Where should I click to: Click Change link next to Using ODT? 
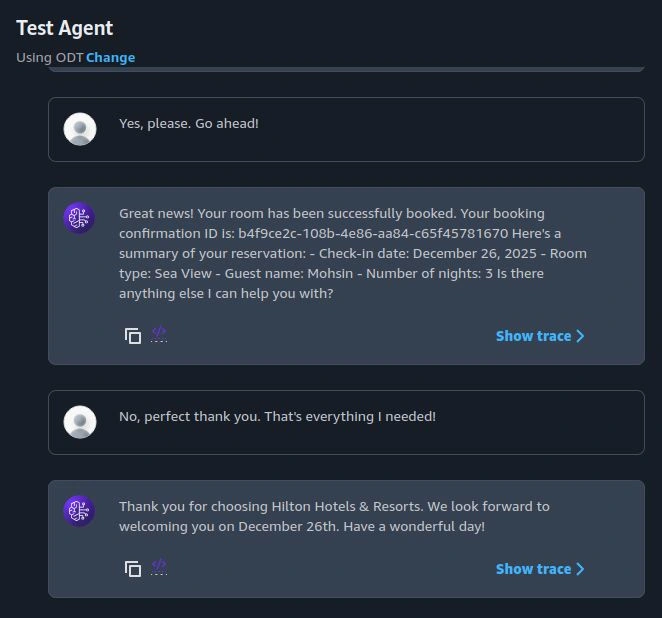(x=110, y=57)
